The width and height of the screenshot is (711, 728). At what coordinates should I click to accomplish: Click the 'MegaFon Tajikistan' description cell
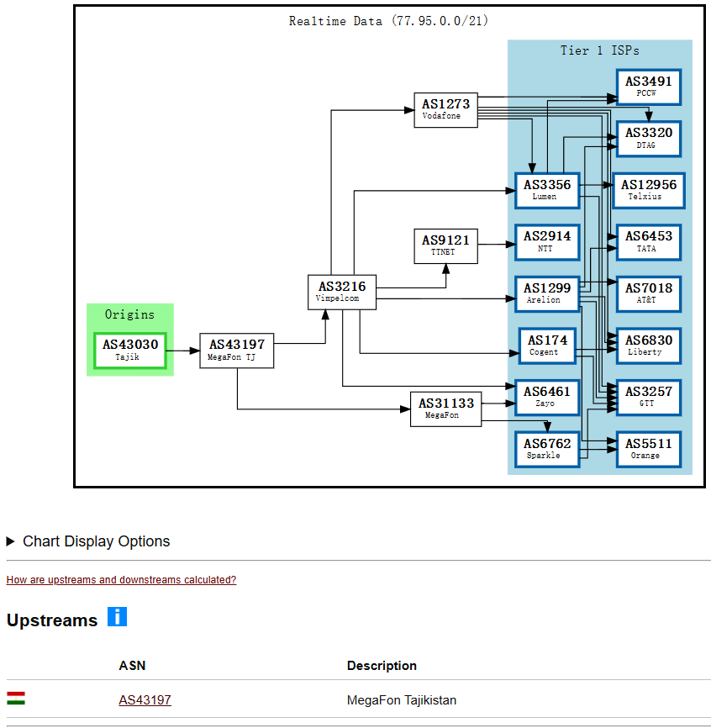click(402, 700)
